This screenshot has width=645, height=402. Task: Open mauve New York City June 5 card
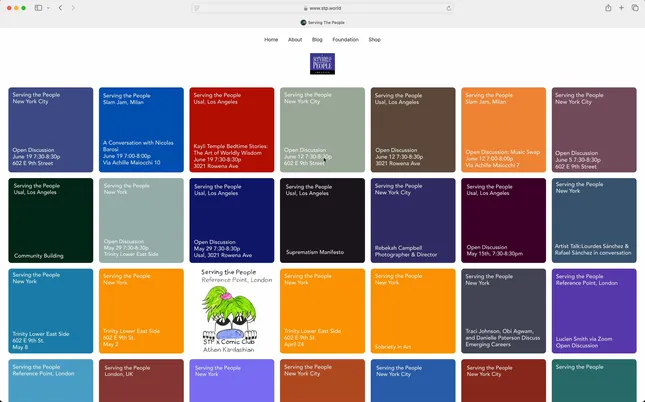click(594, 130)
